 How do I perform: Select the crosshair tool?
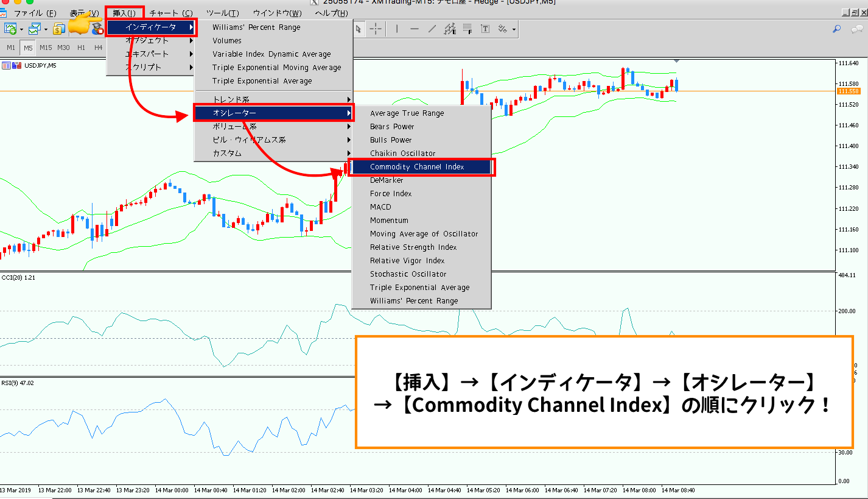[x=376, y=29]
